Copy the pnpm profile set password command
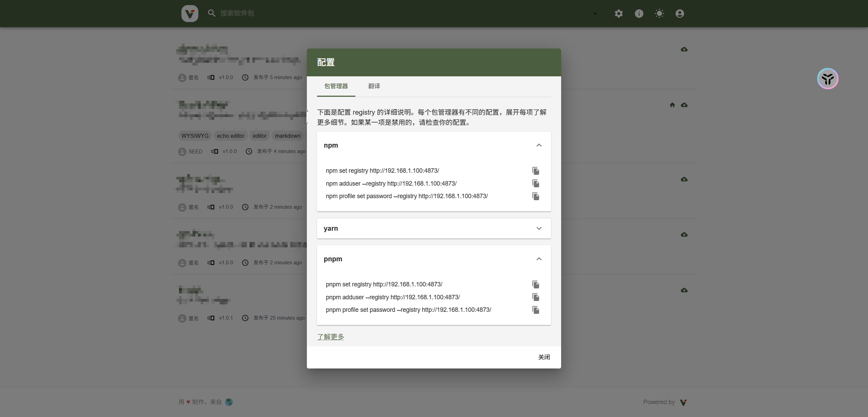 pos(536,310)
